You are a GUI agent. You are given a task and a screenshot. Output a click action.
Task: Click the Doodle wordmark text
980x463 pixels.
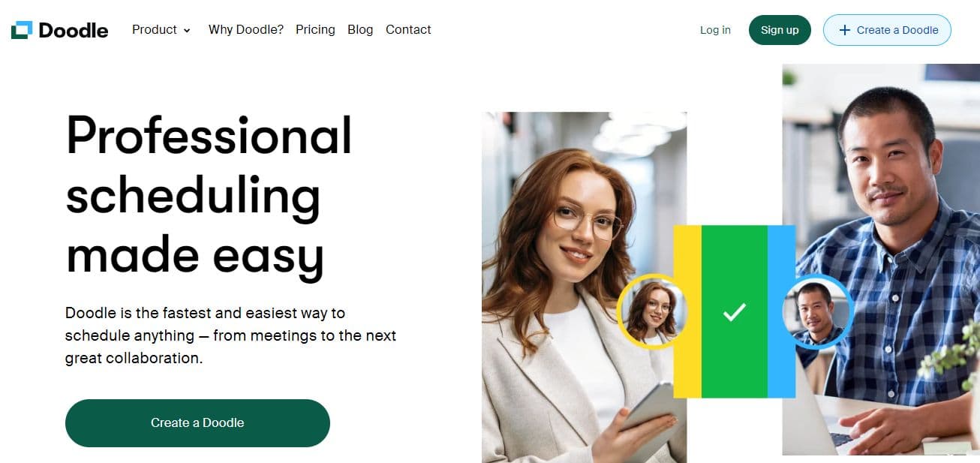tap(74, 31)
